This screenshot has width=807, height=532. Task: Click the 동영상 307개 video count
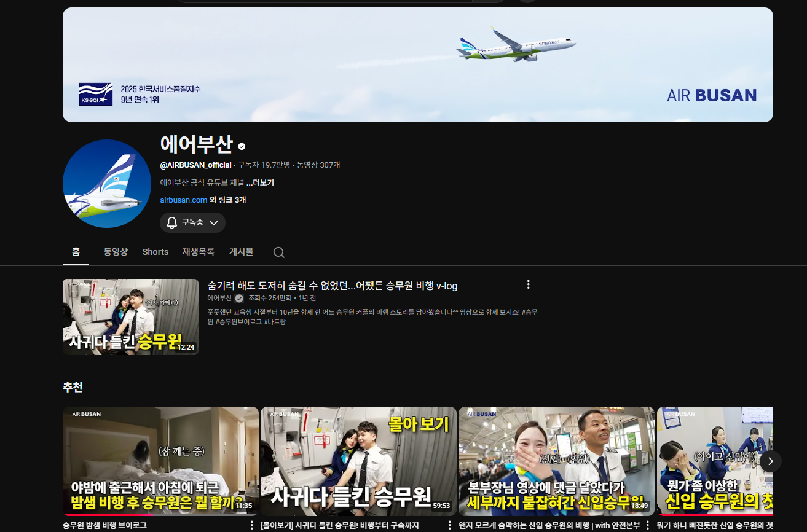point(318,165)
